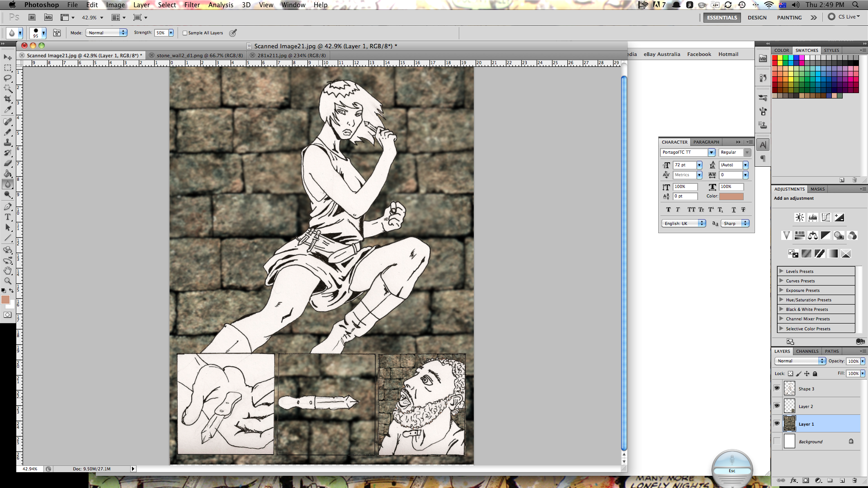Select the Hand tool
The height and width of the screenshot is (488, 868).
click(x=8, y=271)
